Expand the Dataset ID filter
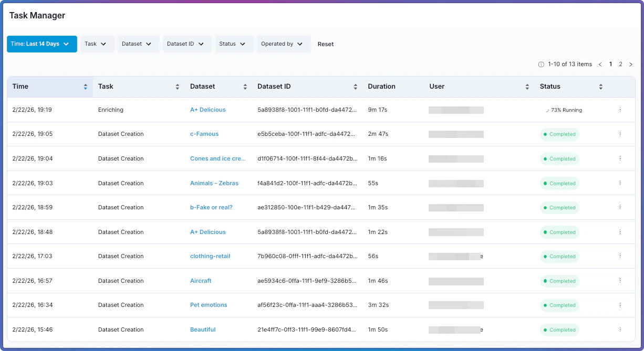The image size is (644, 351). 186,44
